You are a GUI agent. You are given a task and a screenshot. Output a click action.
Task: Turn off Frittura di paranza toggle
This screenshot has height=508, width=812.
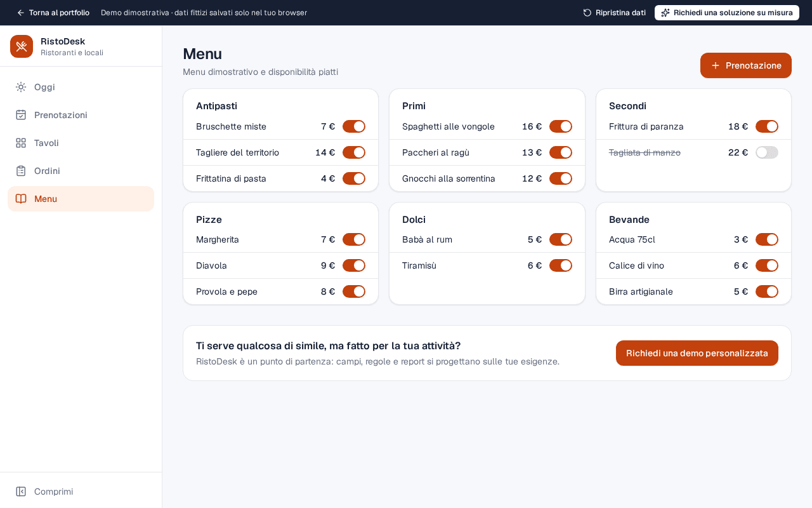tap(767, 126)
